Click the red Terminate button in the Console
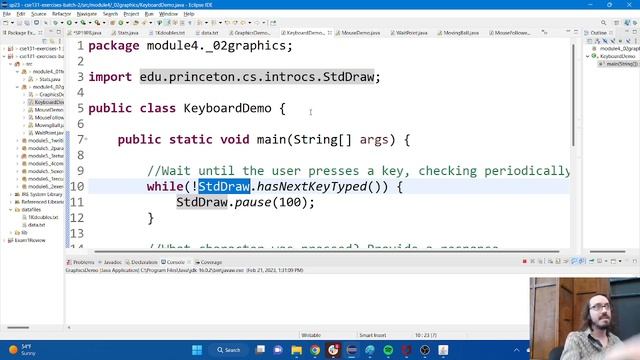Screen dimensions: 640x360 pos(524,261)
